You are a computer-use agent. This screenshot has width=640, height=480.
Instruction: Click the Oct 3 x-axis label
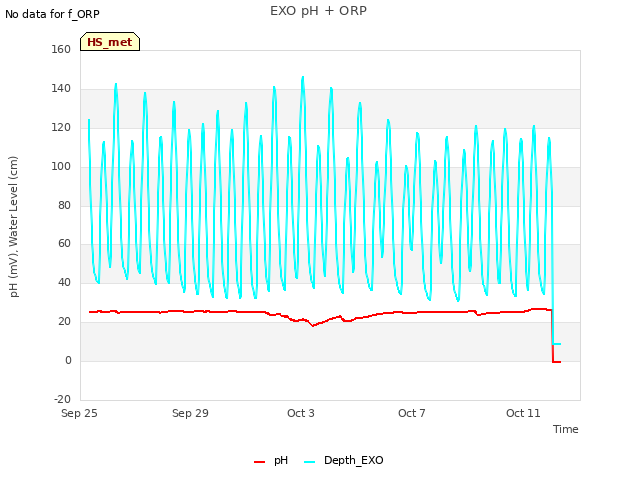pyautogui.click(x=301, y=413)
